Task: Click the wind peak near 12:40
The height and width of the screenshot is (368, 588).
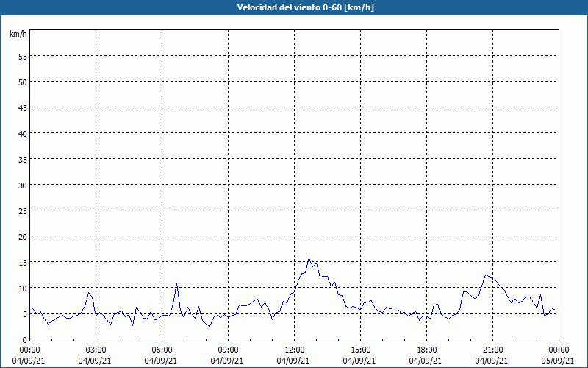Action: pyautogui.click(x=309, y=258)
